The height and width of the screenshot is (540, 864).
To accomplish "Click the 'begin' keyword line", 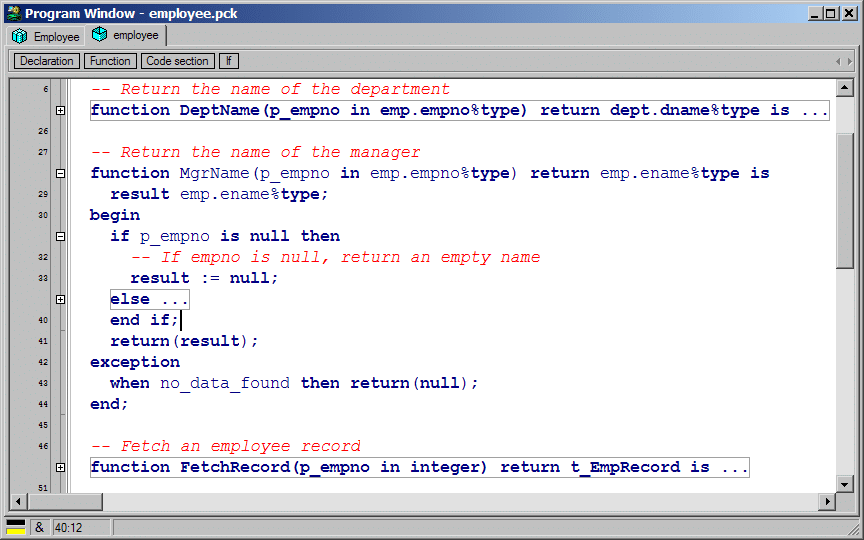I will click(115, 215).
